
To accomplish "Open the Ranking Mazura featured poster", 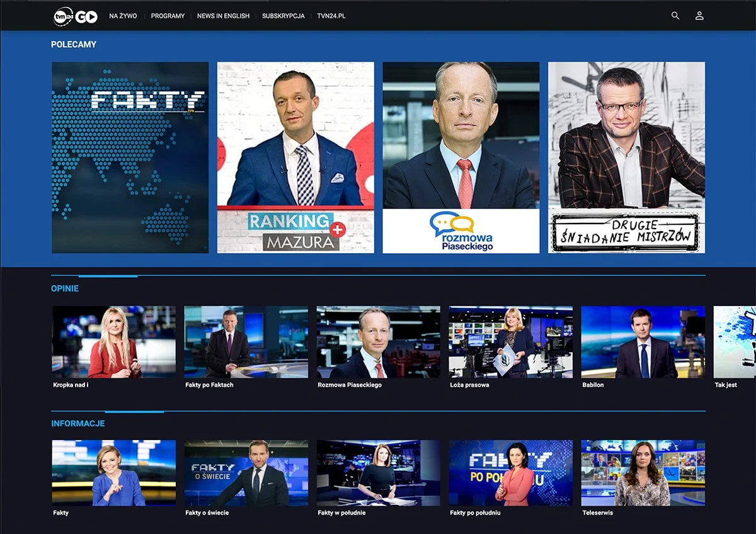I will point(295,157).
